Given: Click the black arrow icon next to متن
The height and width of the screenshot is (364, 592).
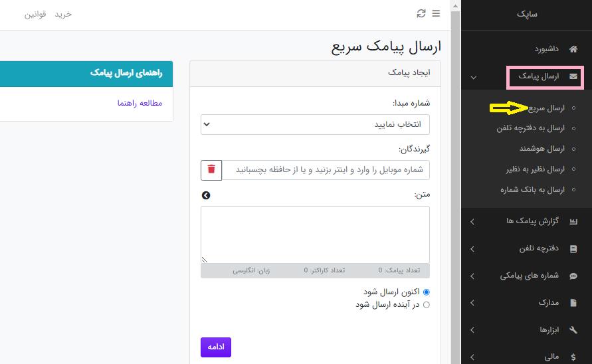Looking at the screenshot, I should click(x=206, y=195).
